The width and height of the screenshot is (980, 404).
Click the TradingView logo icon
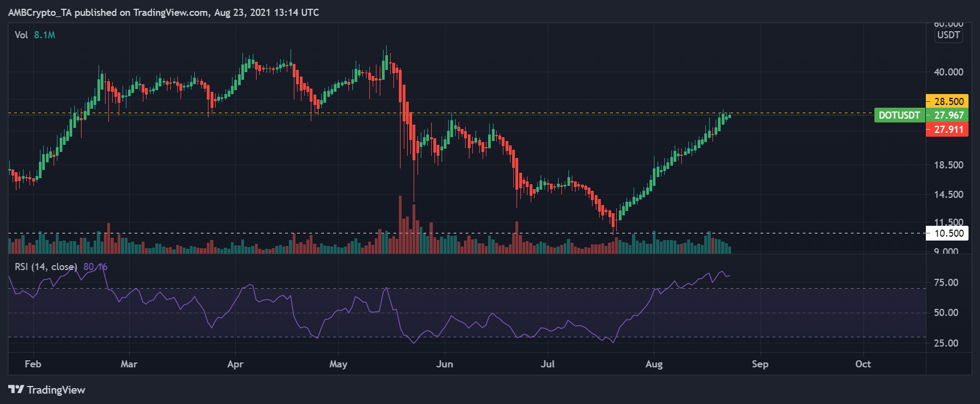tap(16, 390)
